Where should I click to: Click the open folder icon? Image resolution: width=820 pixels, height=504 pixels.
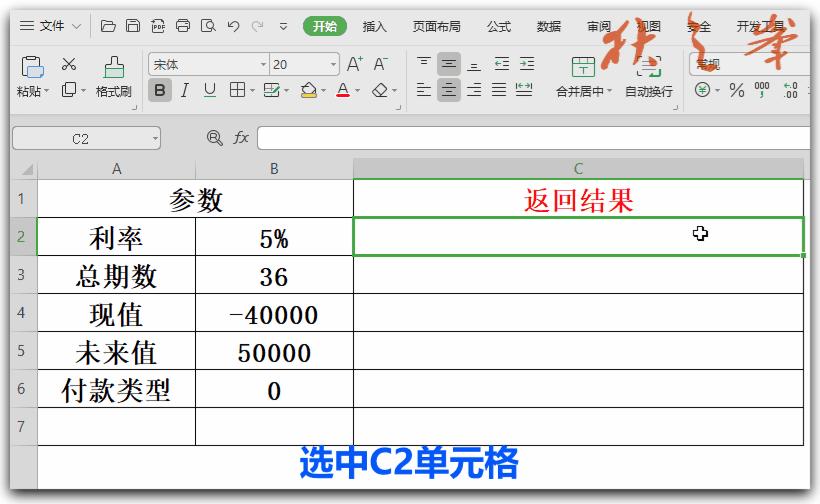108,26
